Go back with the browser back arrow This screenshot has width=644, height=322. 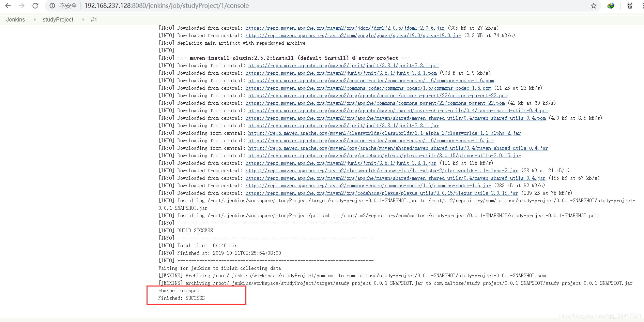pos(8,6)
